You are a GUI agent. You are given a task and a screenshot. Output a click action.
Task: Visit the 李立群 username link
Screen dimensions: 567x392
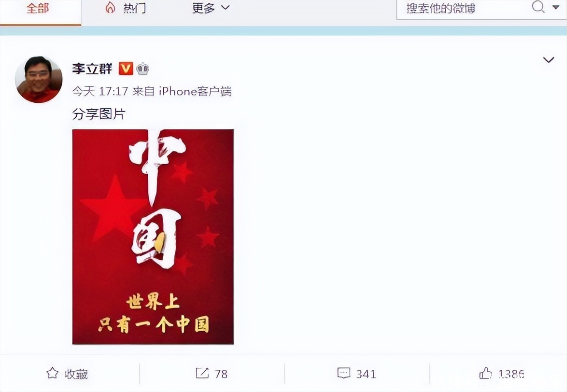[92, 69]
